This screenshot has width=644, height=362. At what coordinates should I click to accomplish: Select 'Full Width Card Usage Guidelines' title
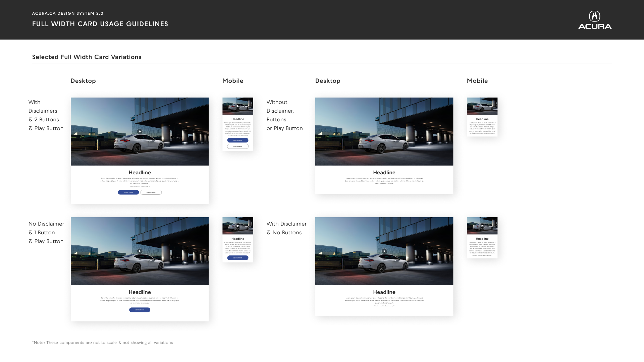point(100,24)
